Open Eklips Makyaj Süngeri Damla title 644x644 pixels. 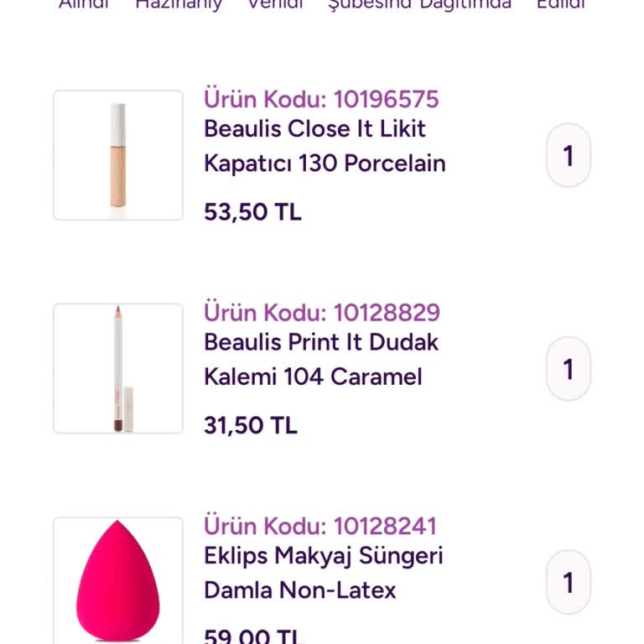coord(324,573)
